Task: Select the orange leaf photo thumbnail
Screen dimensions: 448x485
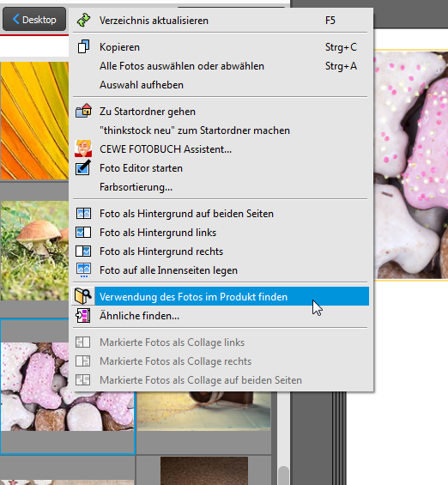Action: coord(34,121)
